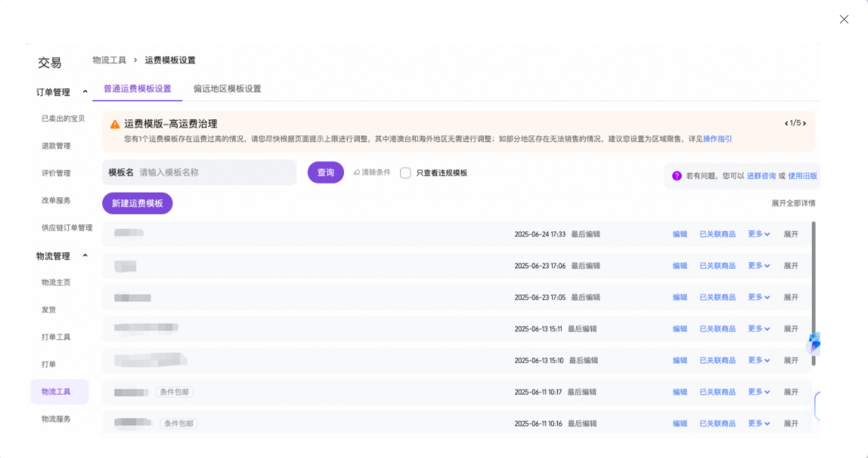Click the 模板名 name input field
The image size is (868, 458).
pos(200,172)
